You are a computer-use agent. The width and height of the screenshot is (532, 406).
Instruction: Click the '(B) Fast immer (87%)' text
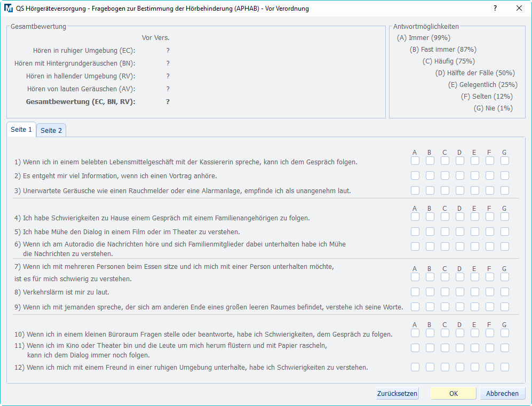point(443,50)
